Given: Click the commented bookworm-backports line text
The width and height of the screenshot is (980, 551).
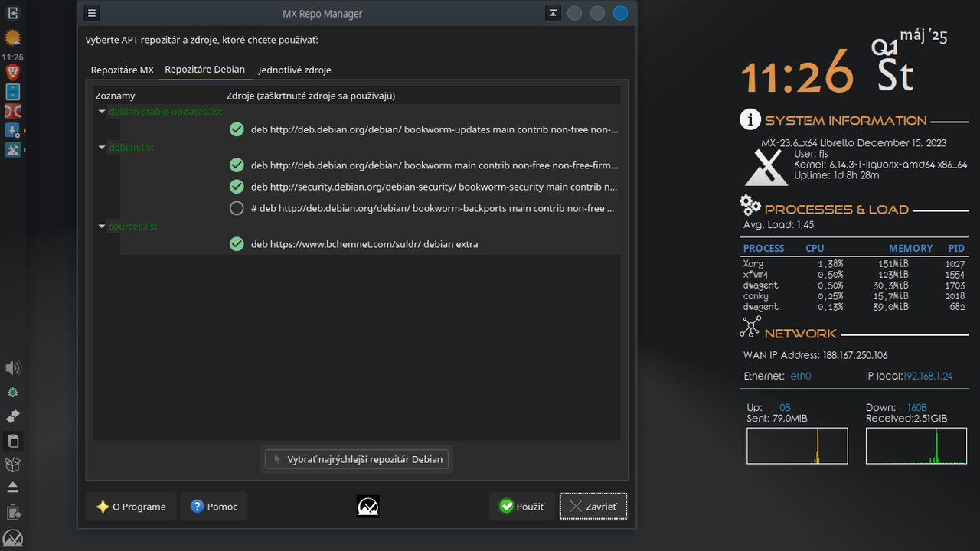Looking at the screenshot, I should [x=433, y=208].
